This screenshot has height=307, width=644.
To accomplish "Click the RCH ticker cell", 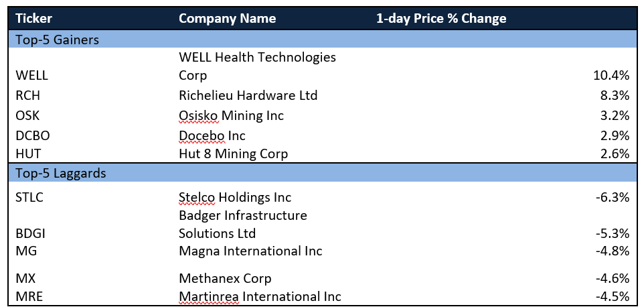I will point(28,96).
